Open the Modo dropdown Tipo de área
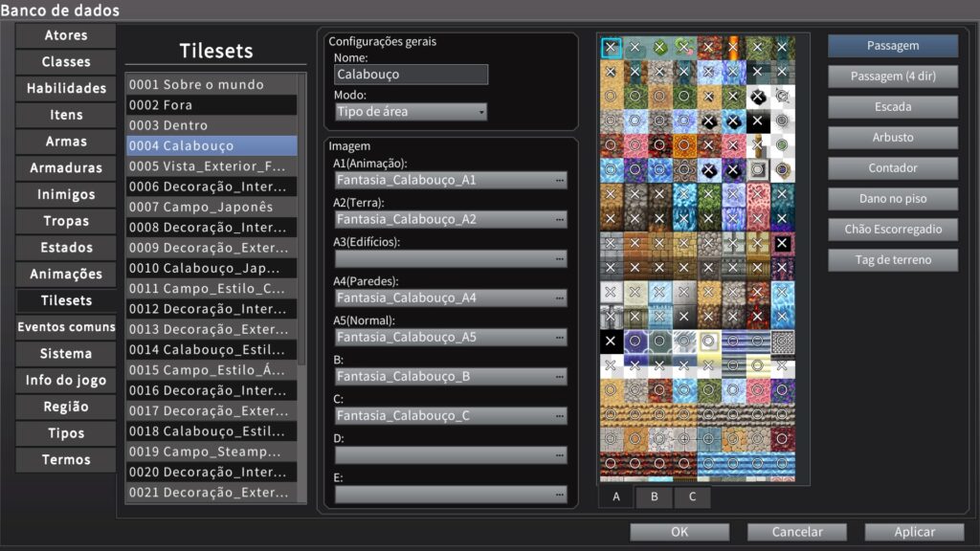Image resolution: width=980 pixels, height=551 pixels. click(411, 112)
